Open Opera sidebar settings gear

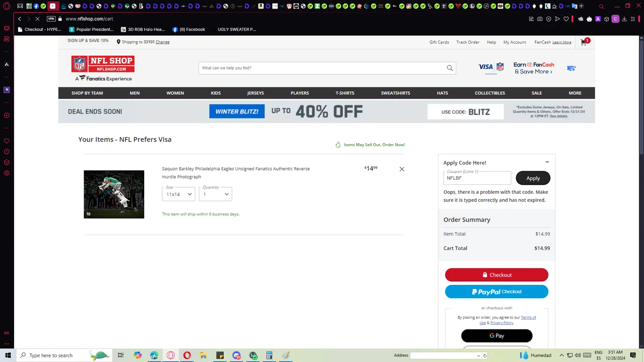pyautogui.click(x=6, y=173)
